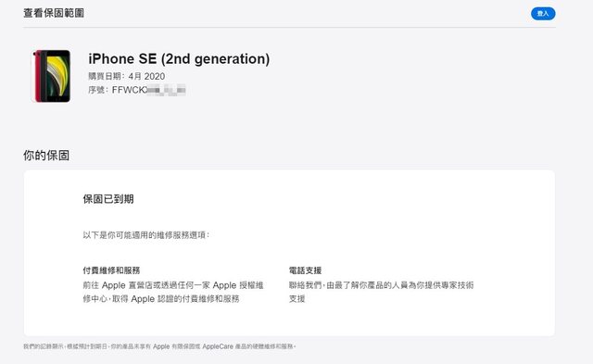Image resolution: width=593 pixels, height=364 pixels.
Task: Click the 電話支援 heading
Action: (305, 270)
